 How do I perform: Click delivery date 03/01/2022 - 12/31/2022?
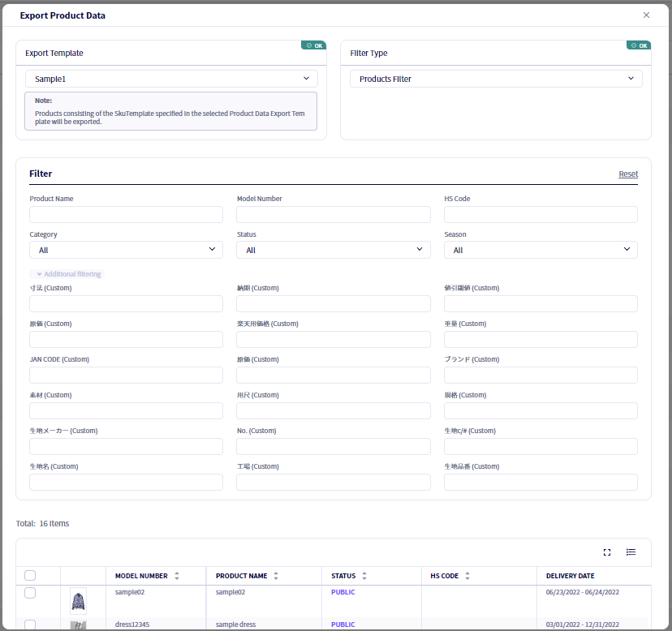pyautogui.click(x=583, y=625)
